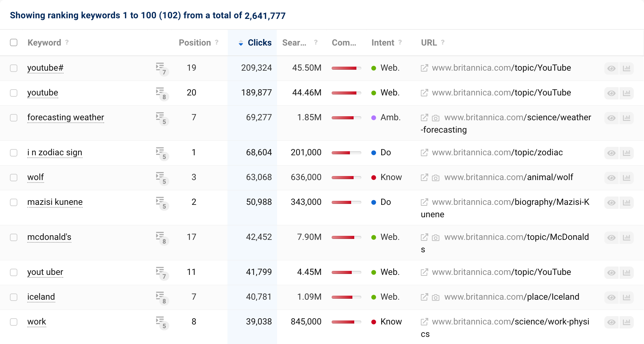The image size is (644, 344).
Task: Click position value 17 for mcdonald's
Action: [x=192, y=237]
